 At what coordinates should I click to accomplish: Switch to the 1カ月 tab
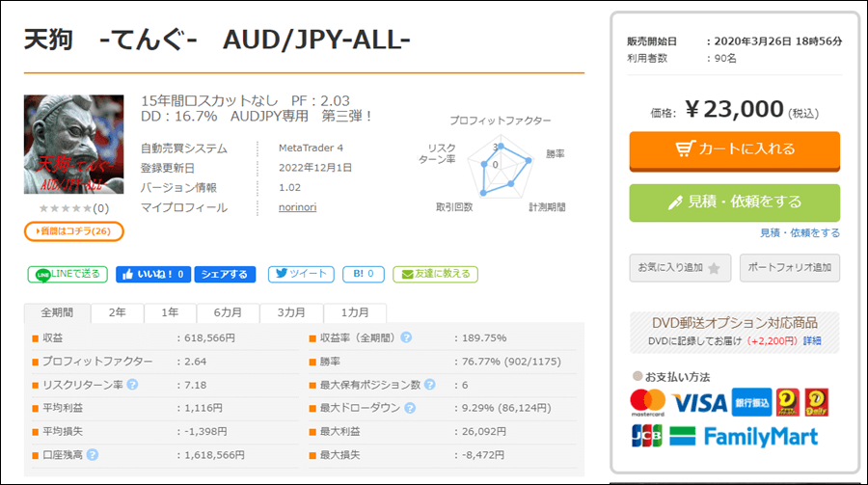355,312
